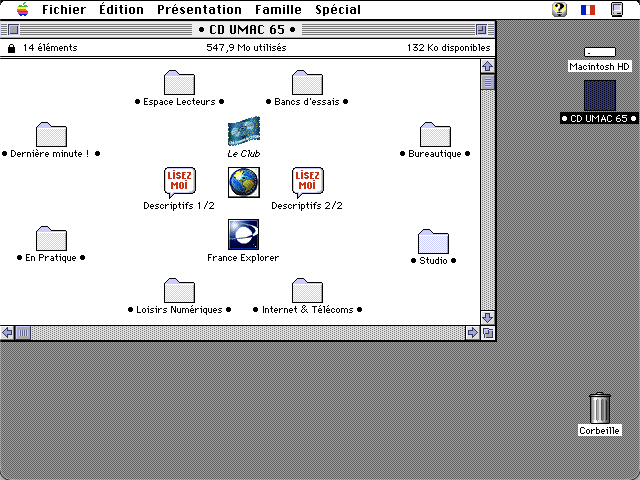Open the Spécial menu

pos(338,9)
